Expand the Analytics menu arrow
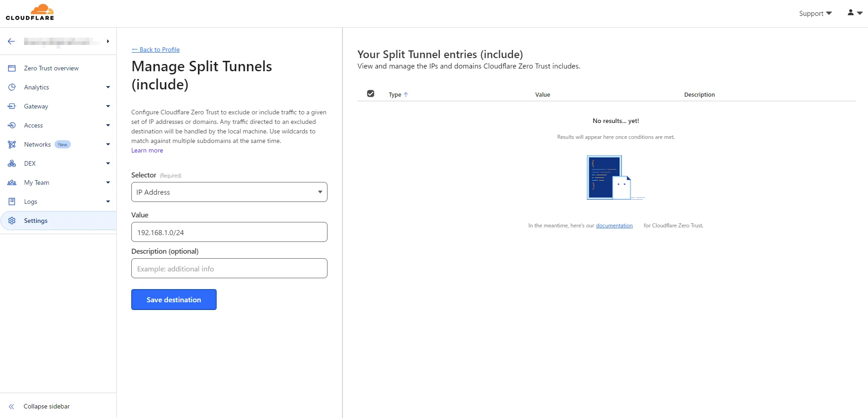Screen dimensions: 868x418 (108, 87)
